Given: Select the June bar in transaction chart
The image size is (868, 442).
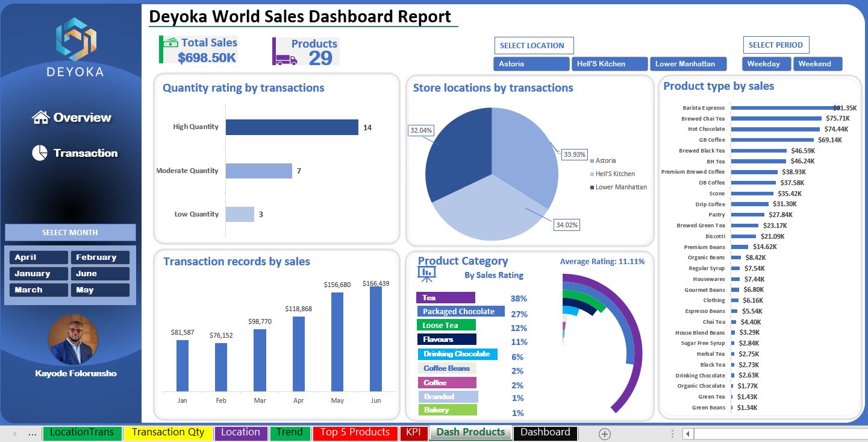Looking at the screenshot, I should [x=376, y=339].
